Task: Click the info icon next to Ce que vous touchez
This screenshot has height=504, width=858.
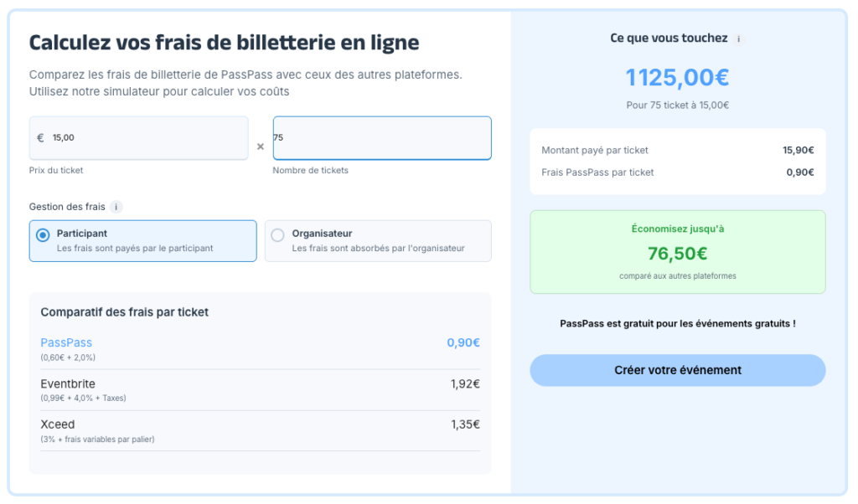Action: point(738,39)
